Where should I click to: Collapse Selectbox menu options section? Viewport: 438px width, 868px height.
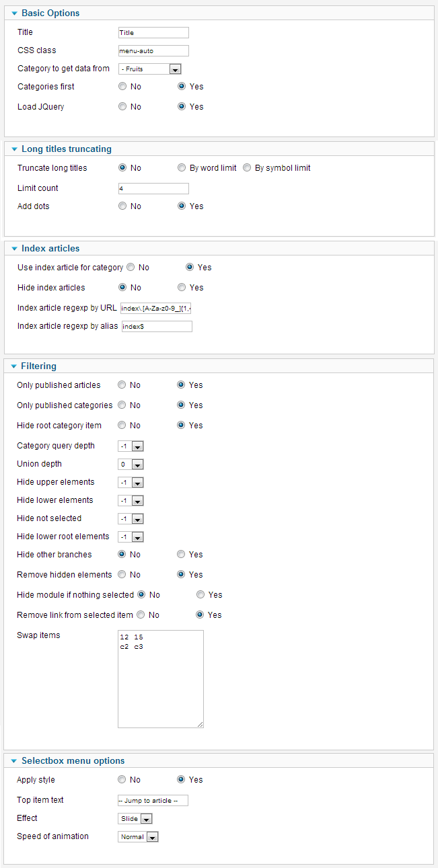(14, 761)
